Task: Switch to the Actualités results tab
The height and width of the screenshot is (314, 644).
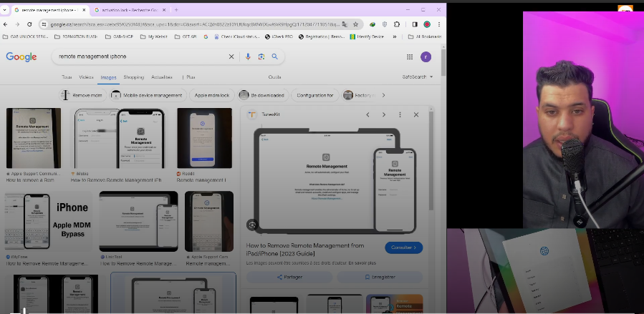Action: (162, 77)
